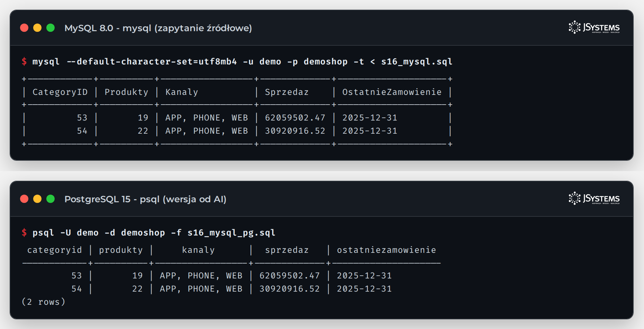This screenshot has width=644, height=329.
Task: Click the red $ prompt in MySQL terminal
Action: (x=24, y=62)
